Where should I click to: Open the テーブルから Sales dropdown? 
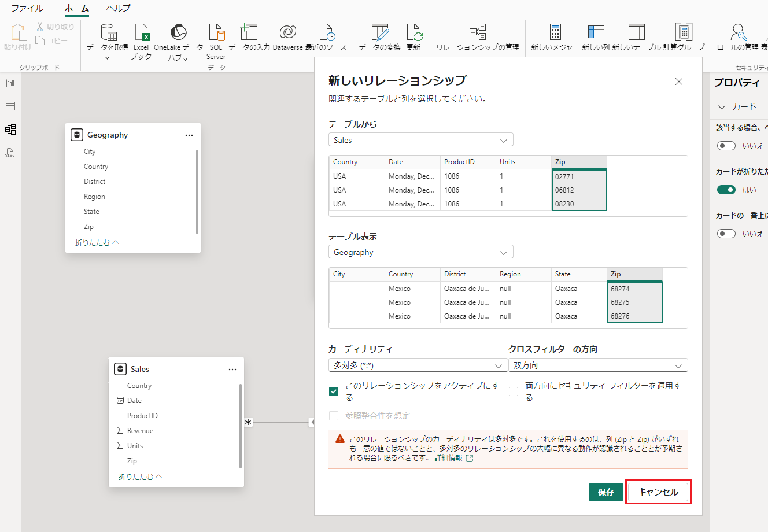420,140
